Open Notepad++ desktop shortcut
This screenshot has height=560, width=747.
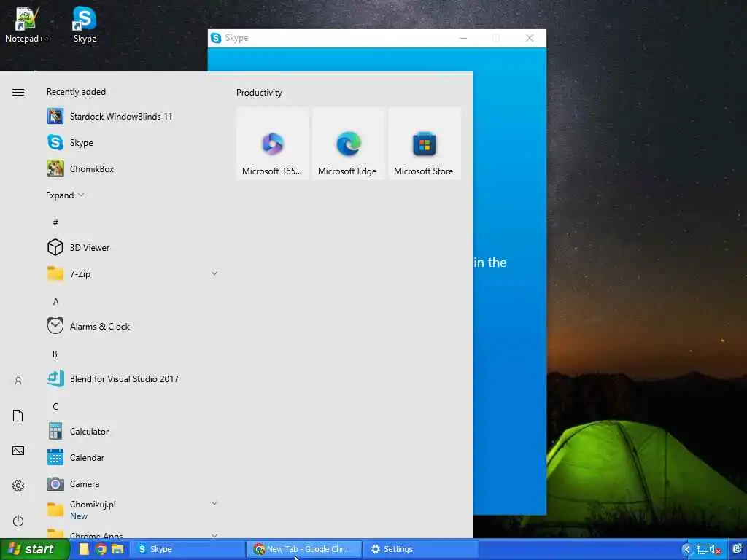(x=27, y=25)
